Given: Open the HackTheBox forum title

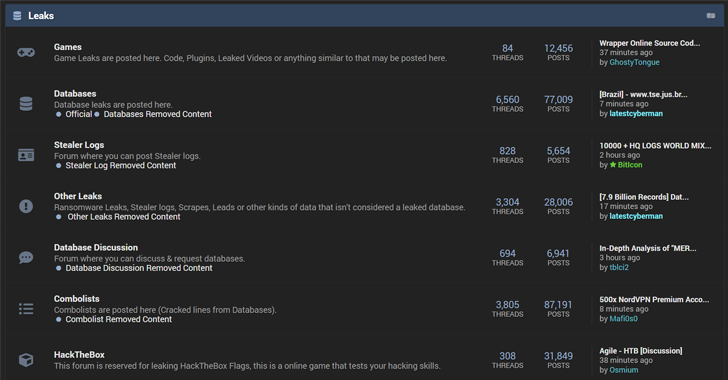Looking at the screenshot, I should coord(79,355).
